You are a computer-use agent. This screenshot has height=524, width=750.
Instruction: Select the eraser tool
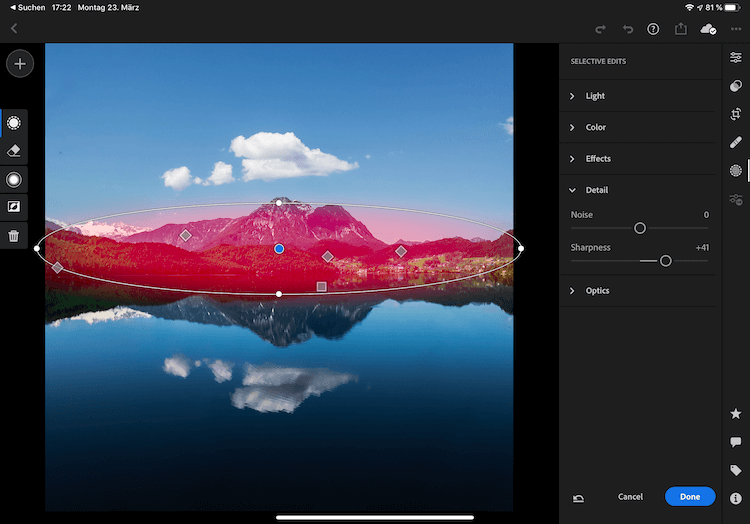pos(14,151)
